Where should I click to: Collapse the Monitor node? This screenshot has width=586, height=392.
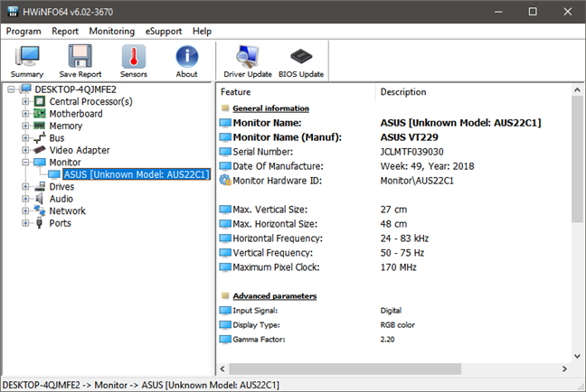(x=25, y=162)
